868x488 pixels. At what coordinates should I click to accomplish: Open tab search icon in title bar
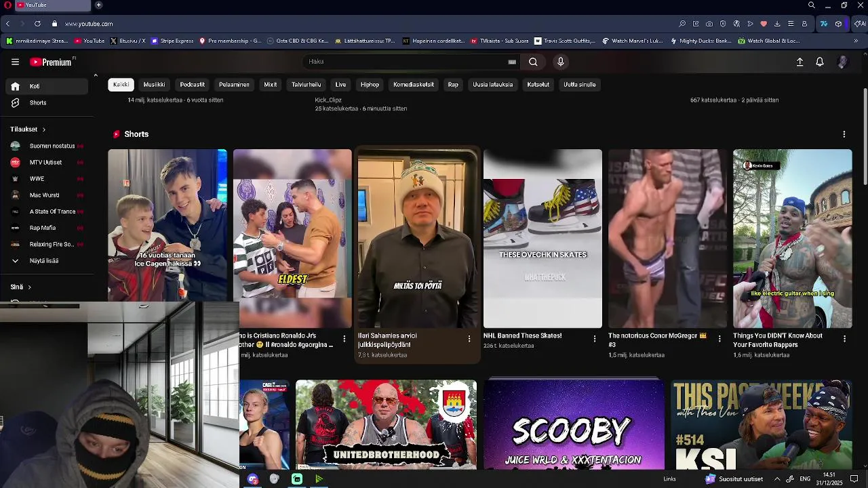click(811, 5)
